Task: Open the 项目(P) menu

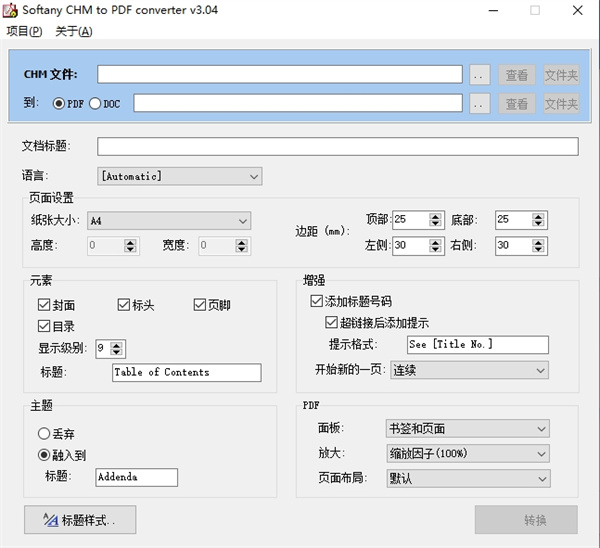Action: click(24, 31)
